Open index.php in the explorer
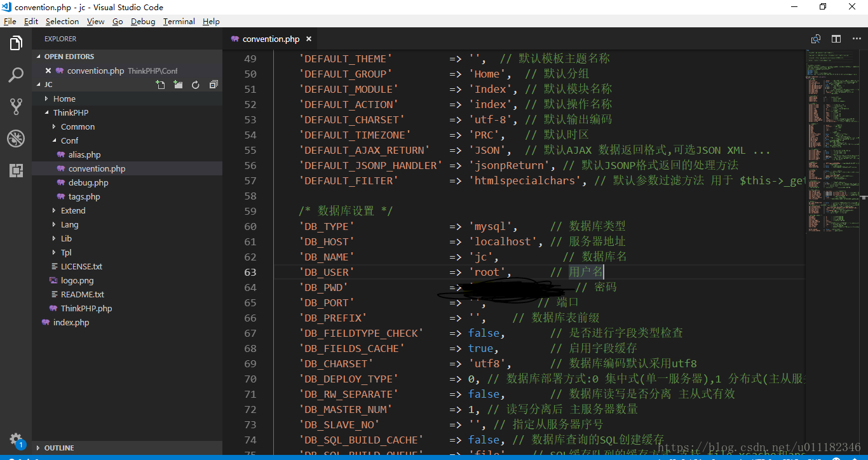 (127, 322)
